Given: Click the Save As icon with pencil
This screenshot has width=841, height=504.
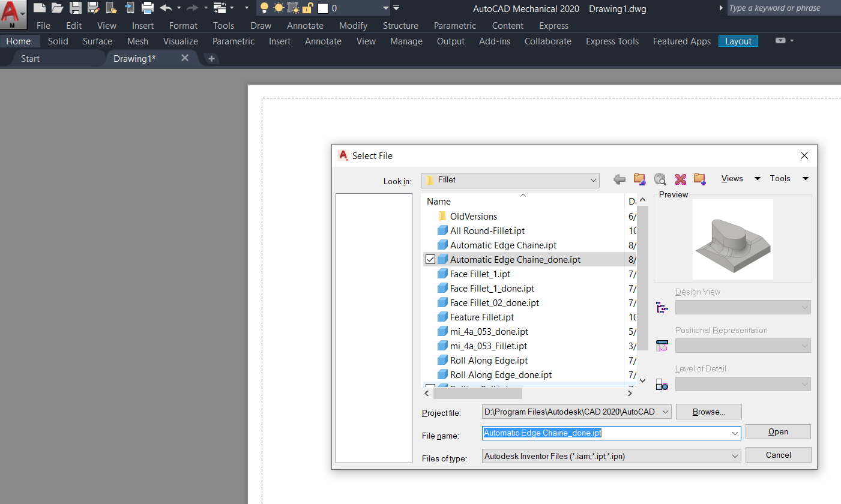Looking at the screenshot, I should 94,8.
